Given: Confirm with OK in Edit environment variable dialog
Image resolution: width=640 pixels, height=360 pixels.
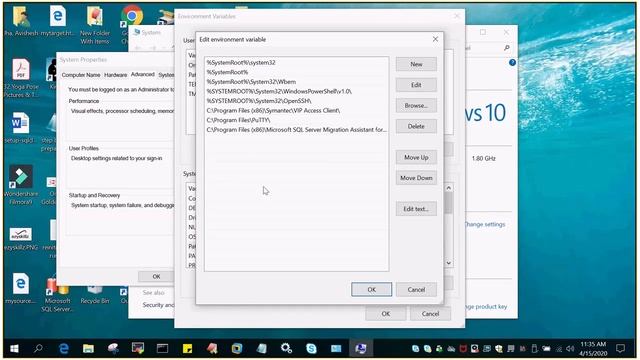Looking at the screenshot, I should click(x=371, y=289).
